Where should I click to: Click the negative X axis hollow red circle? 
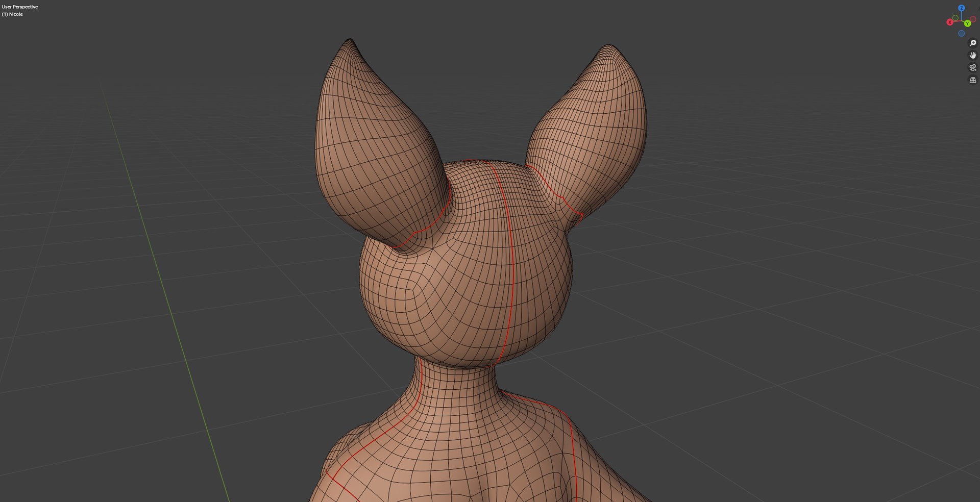(973, 19)
